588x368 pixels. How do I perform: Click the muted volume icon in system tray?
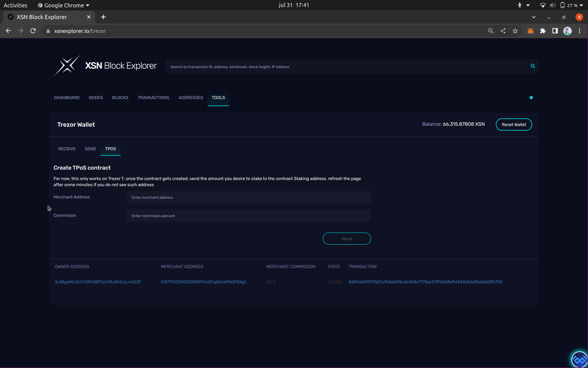[x=552, y=5]
